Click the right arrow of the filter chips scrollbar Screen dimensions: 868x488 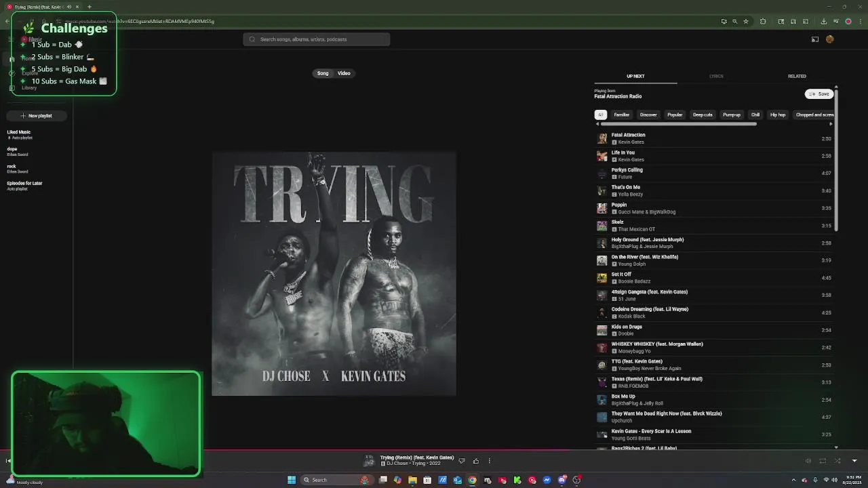pos(831,124)
